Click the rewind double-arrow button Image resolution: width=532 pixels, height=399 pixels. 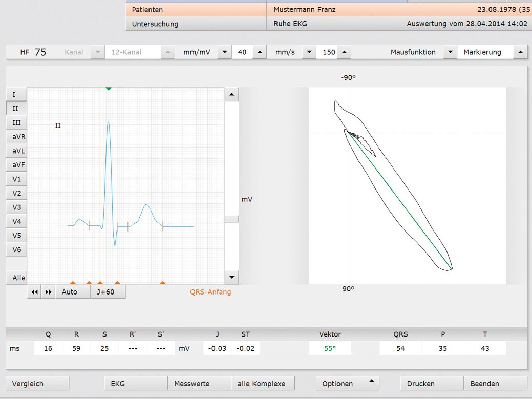coord(35,292)
